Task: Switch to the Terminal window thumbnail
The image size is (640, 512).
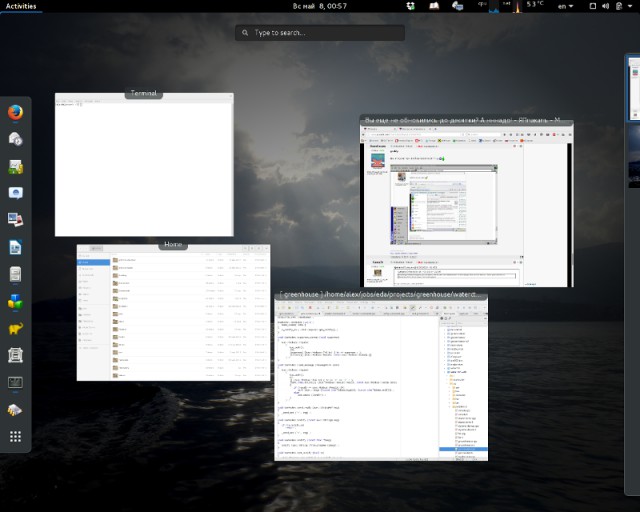Action: click(x=144, y=166)
